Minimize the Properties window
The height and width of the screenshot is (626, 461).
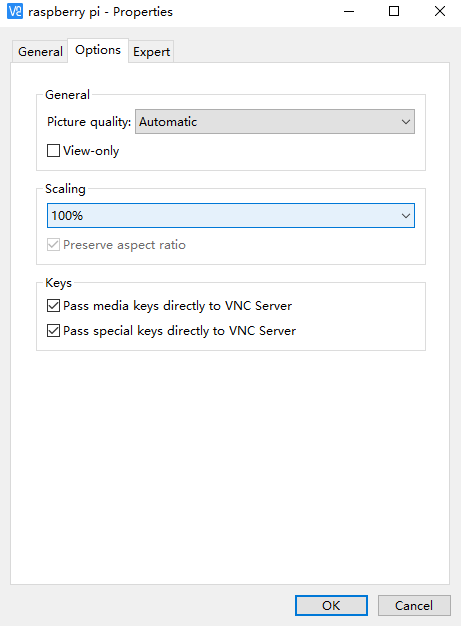[349, 12]
